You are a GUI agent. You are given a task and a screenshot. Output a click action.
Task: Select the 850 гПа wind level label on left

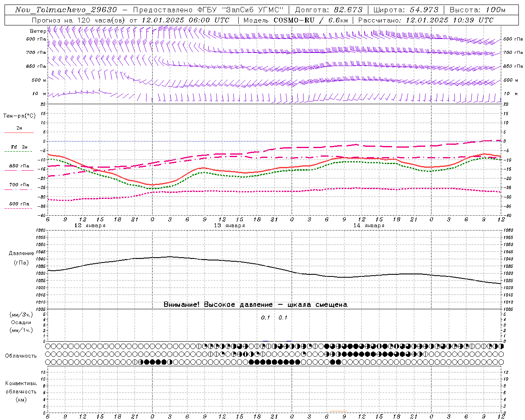(x=36, y=66)
